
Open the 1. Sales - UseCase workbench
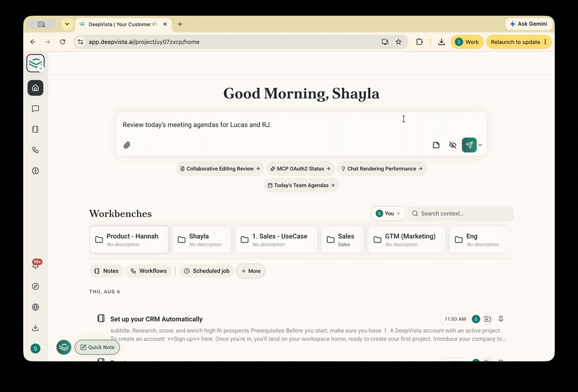tap(276, 240)
